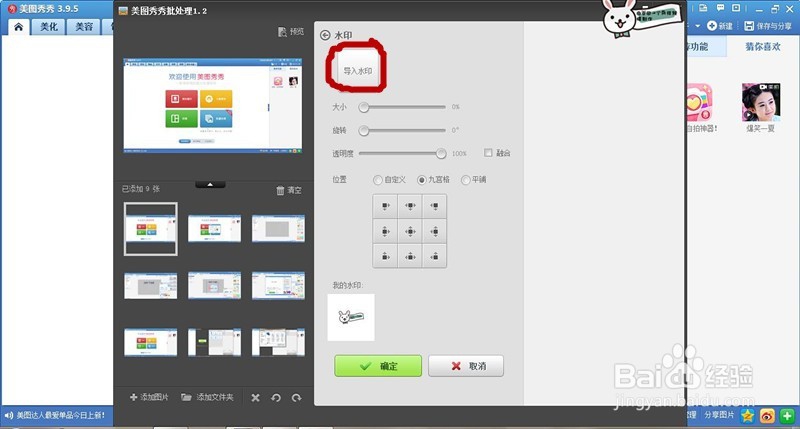Click the 取消 cancel button
The image size is (800, 429).
[466, 366]
